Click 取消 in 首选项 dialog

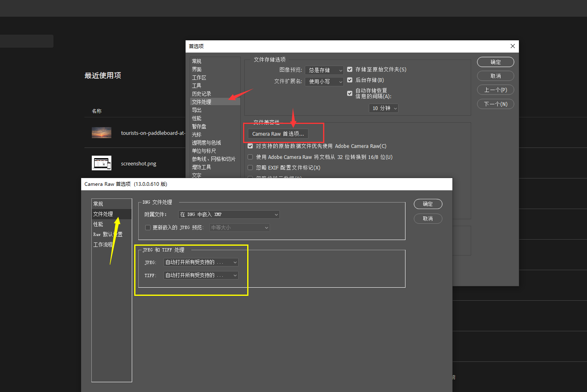click(496, 76)
